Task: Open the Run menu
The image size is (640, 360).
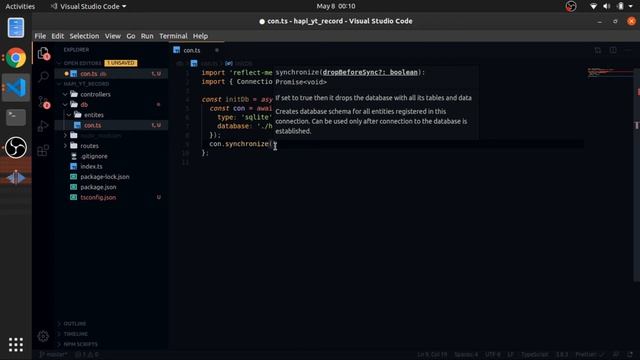Action: (147, 36)
